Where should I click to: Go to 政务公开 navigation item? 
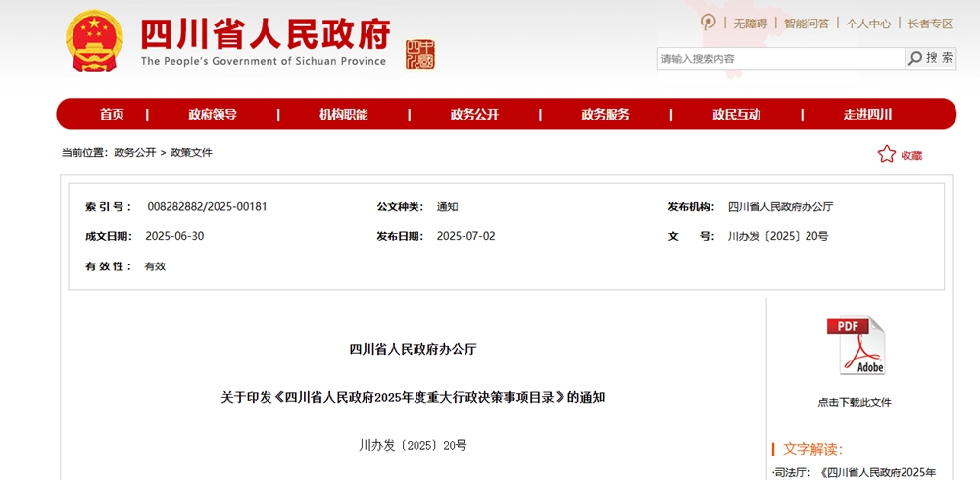click(474, 115)
